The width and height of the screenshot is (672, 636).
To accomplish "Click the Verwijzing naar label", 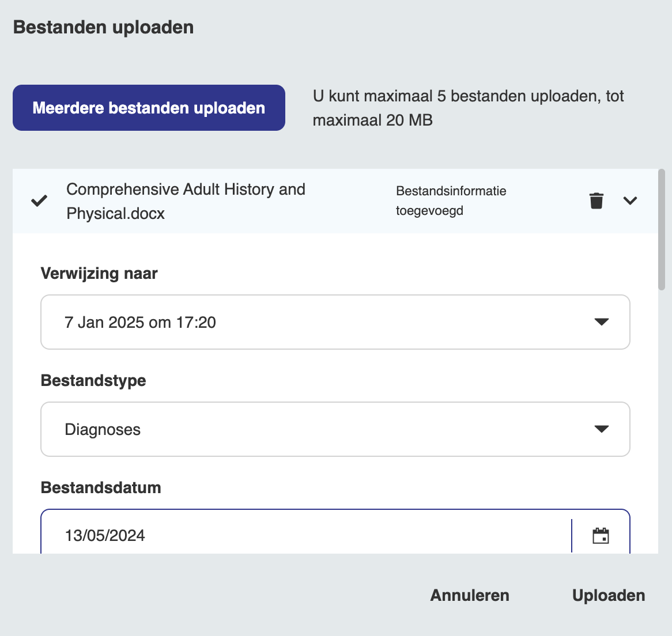I will (99, 273).
